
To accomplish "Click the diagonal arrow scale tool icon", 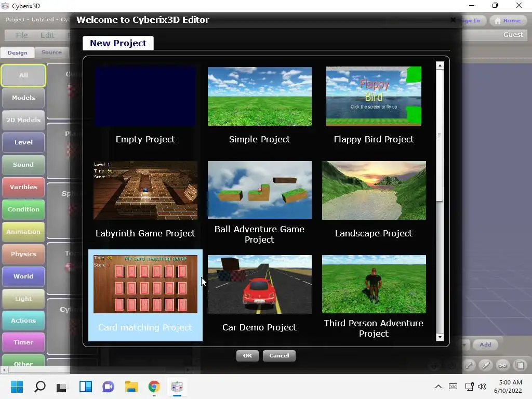I will 469,365.
